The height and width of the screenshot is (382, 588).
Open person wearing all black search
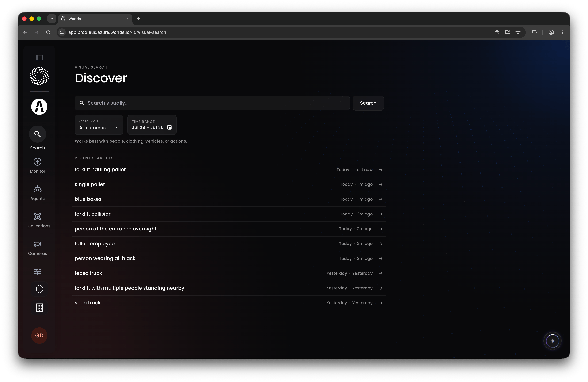coord(229,258)
